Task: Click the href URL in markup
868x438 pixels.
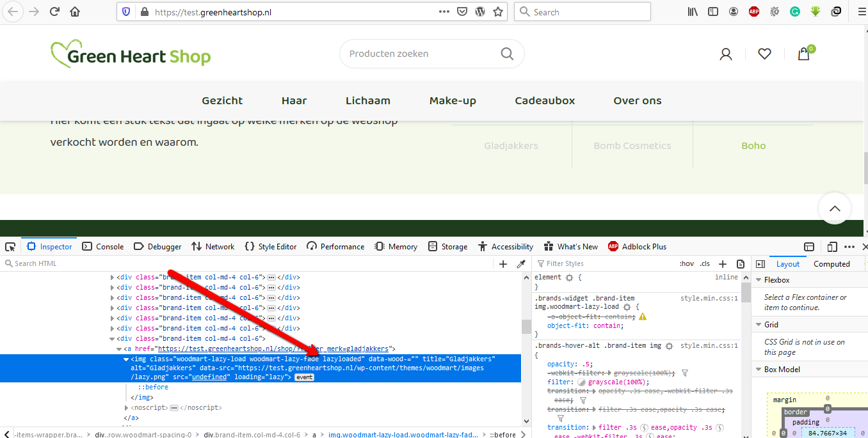Action: pos(273,349)
